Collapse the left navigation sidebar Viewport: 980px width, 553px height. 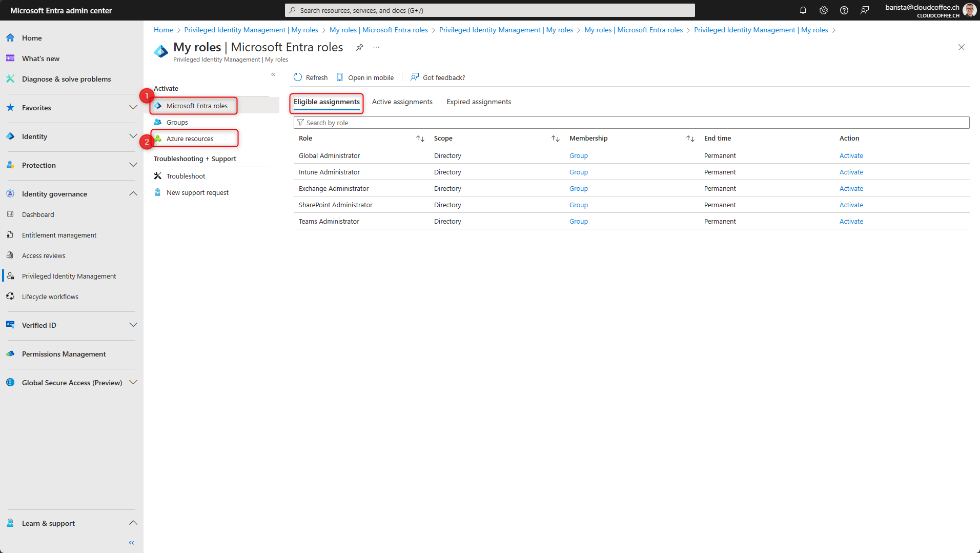131,543
